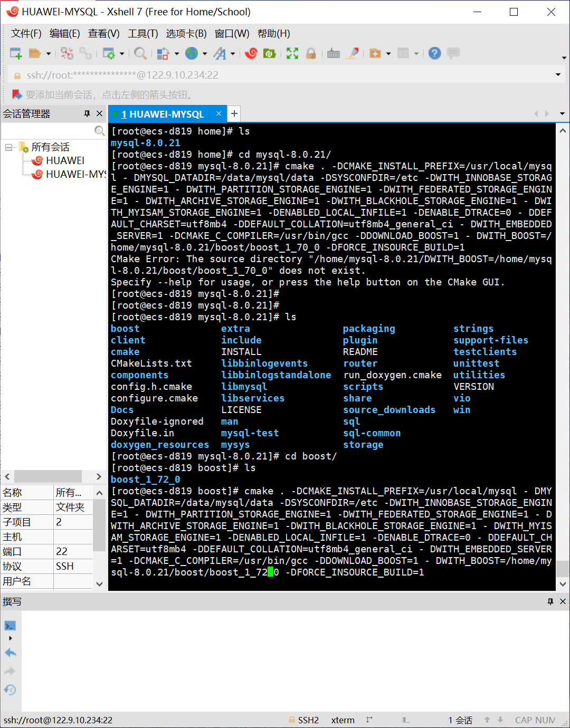
Task: Click the compose undo arrow icon
Action: [x=10, y=653]
